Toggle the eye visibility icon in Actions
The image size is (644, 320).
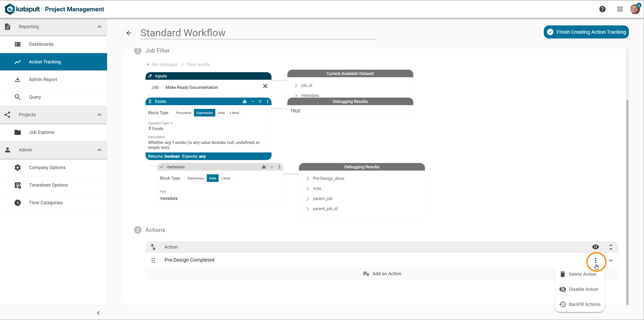(x=595, y=247)
